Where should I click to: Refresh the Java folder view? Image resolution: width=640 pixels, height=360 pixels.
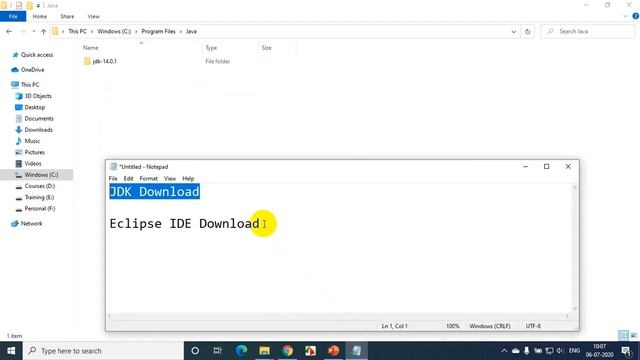527,31
